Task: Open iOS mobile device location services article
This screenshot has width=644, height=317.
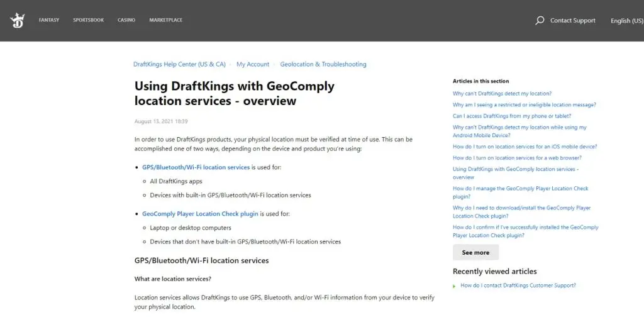Action: (525, 147)
